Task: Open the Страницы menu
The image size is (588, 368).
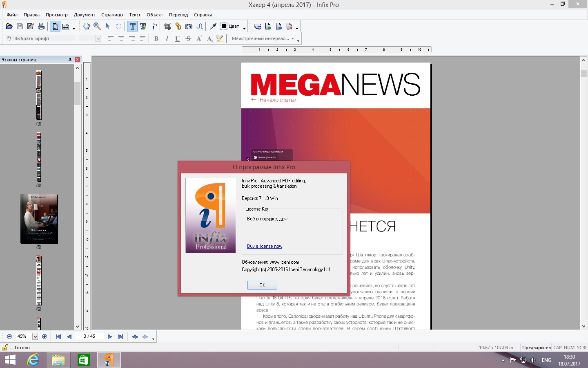Action: (112, 15)
